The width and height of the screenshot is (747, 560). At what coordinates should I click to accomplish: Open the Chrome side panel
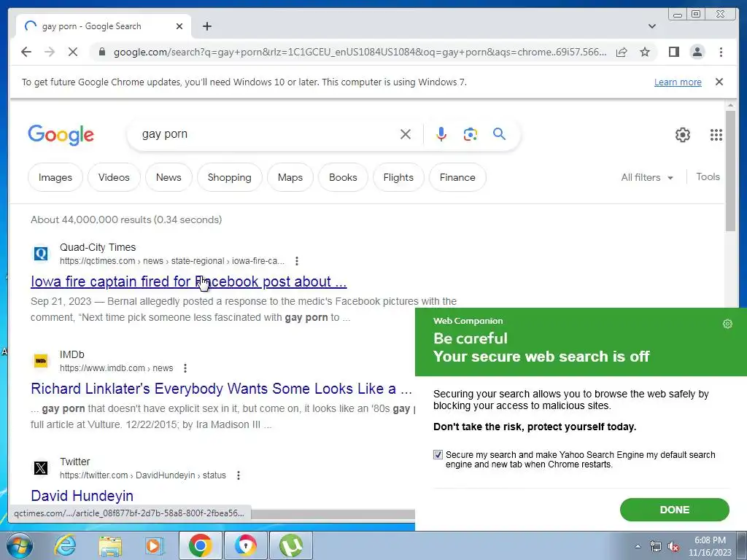tap(673, 52)
